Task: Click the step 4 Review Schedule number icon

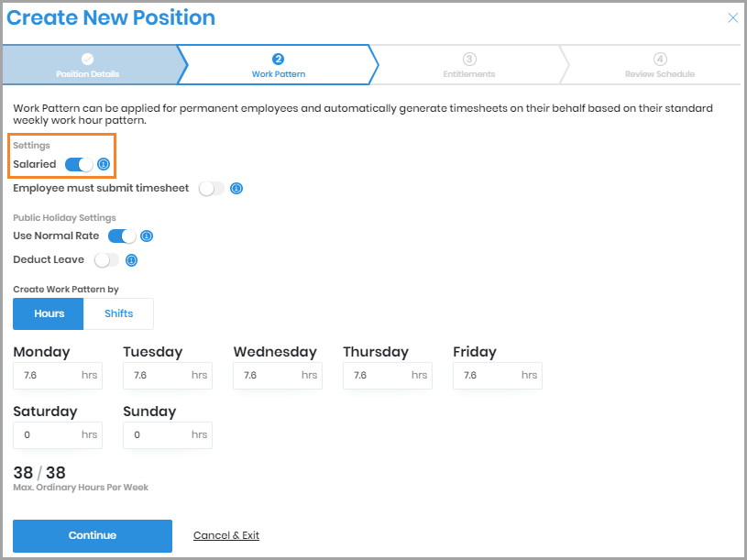Action: pos(660,60)
